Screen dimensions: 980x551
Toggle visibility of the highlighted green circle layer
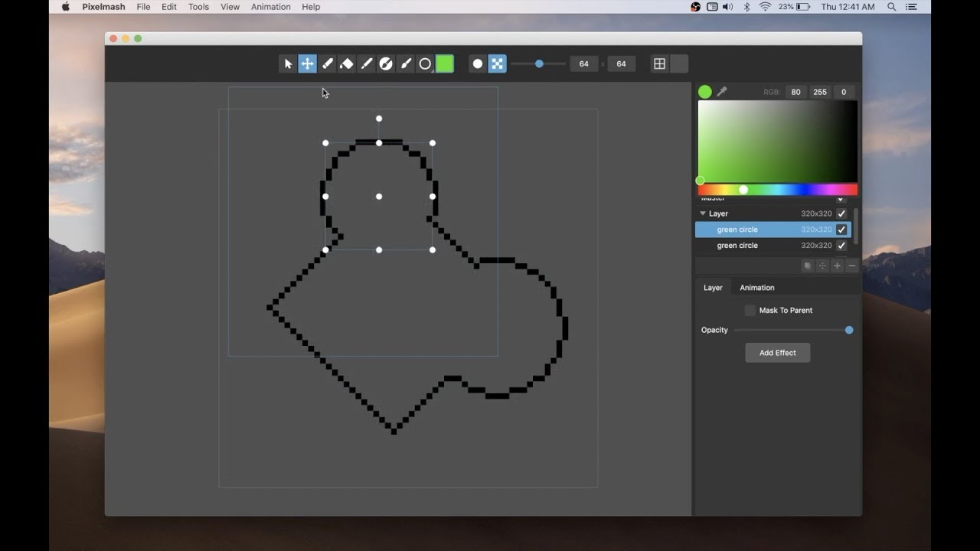841,230
